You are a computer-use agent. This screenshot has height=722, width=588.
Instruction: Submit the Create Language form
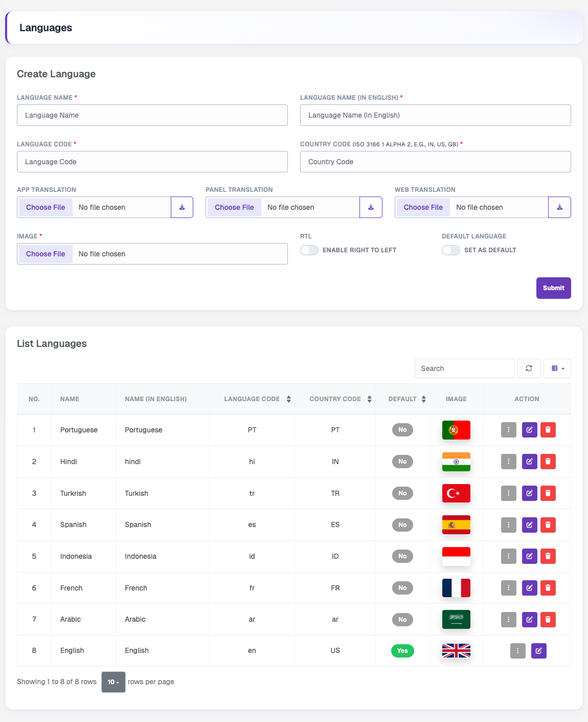click(554, 288)
